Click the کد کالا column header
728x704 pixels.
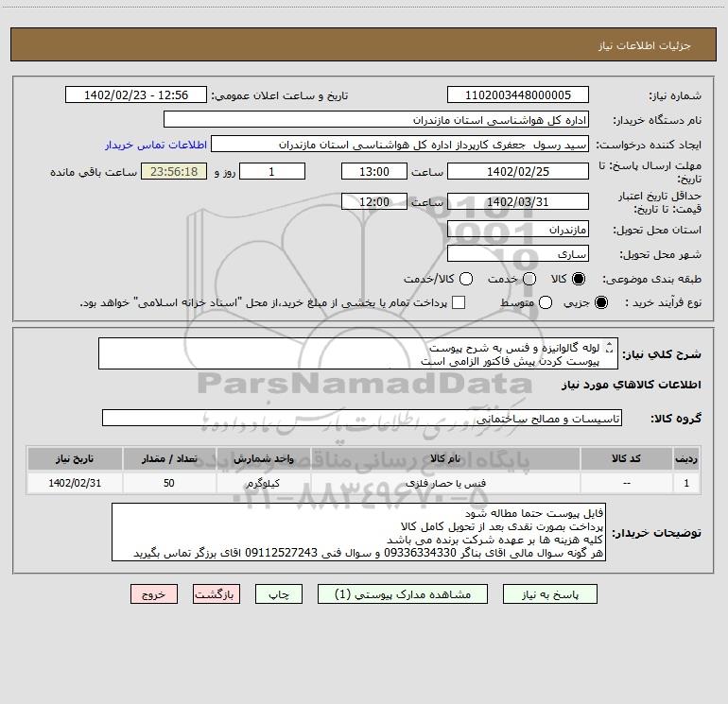pos(626,458)
